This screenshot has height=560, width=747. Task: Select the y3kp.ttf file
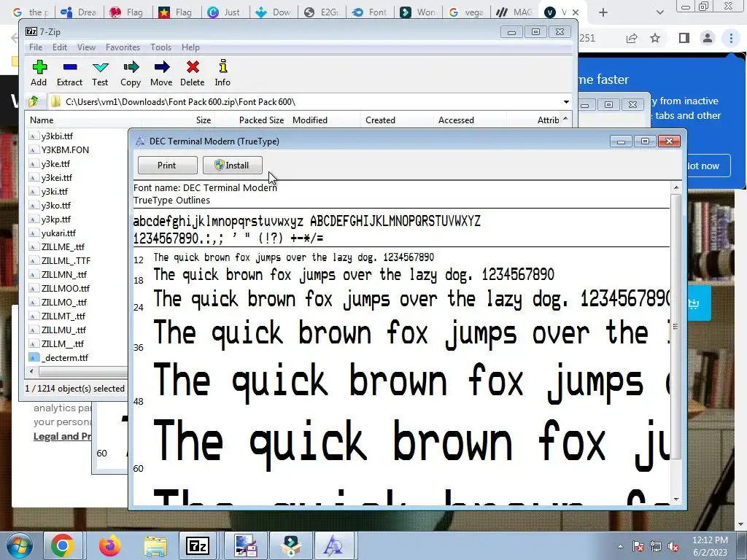tap(55, 219)
